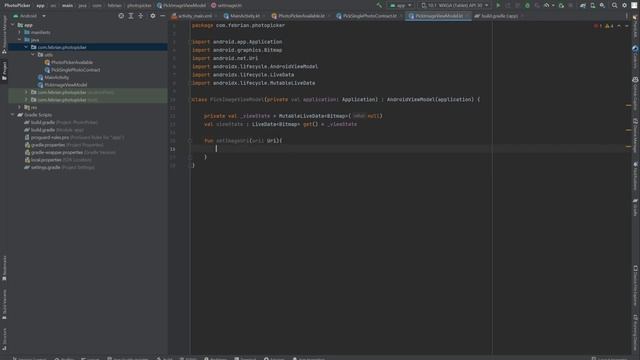The height and width of the screenshot is (360, 640).
Task: Select build.gradle (Project: PhotoPicker)
Action: tap(61, 122)
